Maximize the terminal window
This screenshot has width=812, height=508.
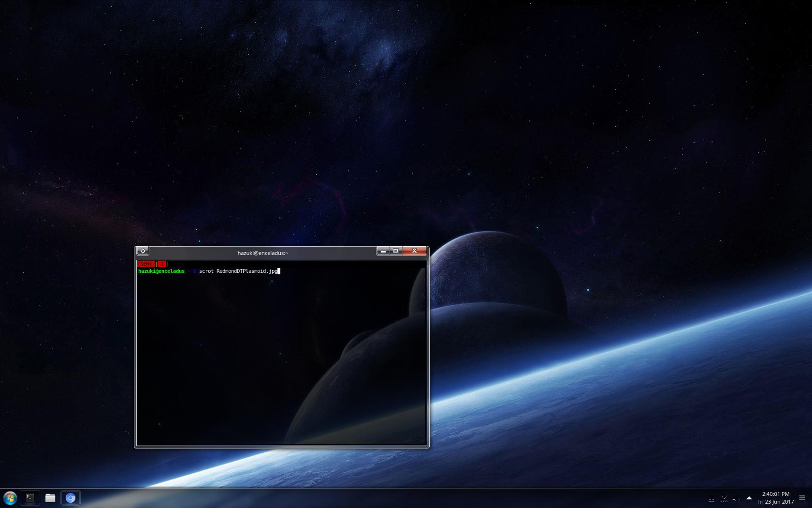tap(396, 251)
